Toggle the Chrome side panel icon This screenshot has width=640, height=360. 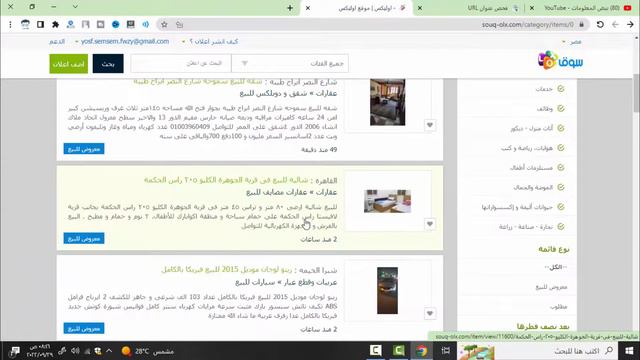[x=40, y=24]
